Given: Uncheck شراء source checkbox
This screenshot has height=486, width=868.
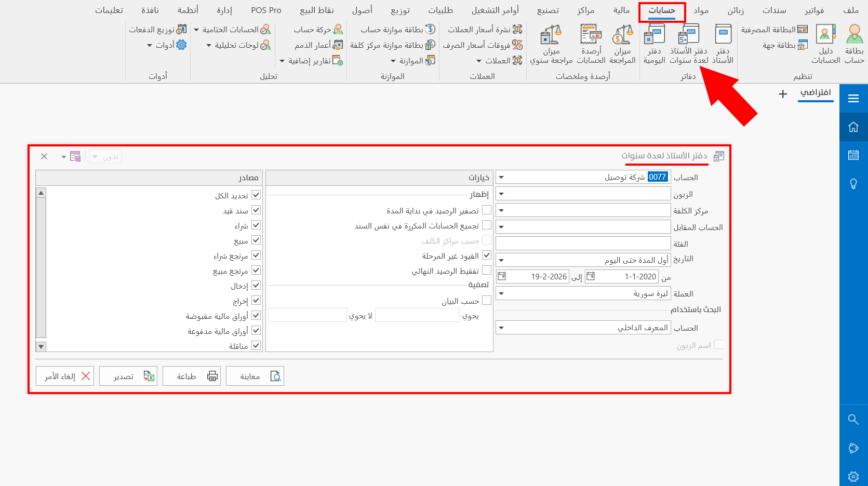Looking at the screenshot, I should tap(256, 225).
